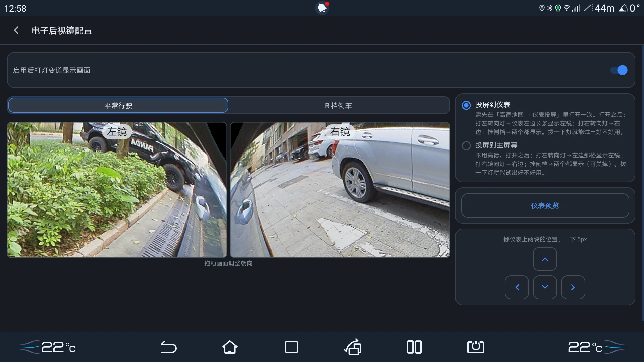Viewport: 644px width, 362px height.
Task: Select the 投屏到仪表 radio option
Action: 466,105
